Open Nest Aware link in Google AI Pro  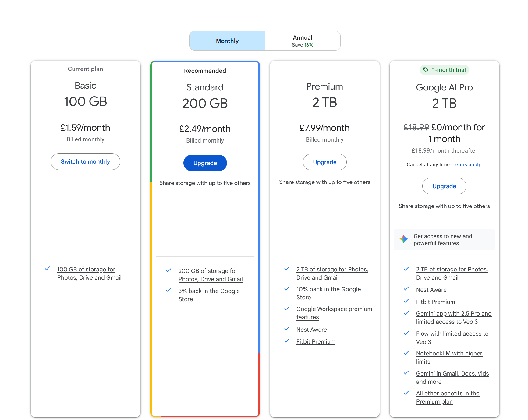coord(431,290)
